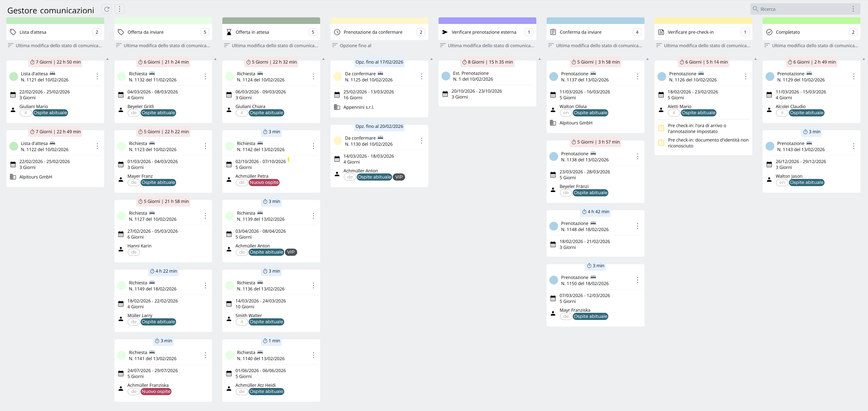This screenshot has height=411, width=868.
Task: Open search options dots in the Ricerca field
Action: click(853, 9)
